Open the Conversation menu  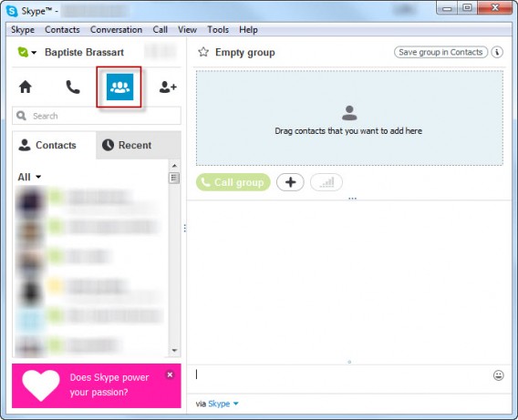pos(117,30)
